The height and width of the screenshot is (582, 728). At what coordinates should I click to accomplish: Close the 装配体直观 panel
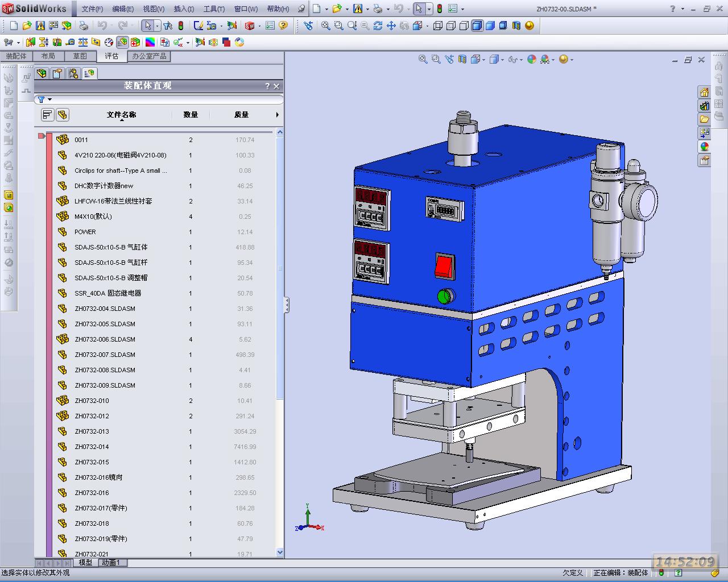pyautogui.click(x=276, y=86)
